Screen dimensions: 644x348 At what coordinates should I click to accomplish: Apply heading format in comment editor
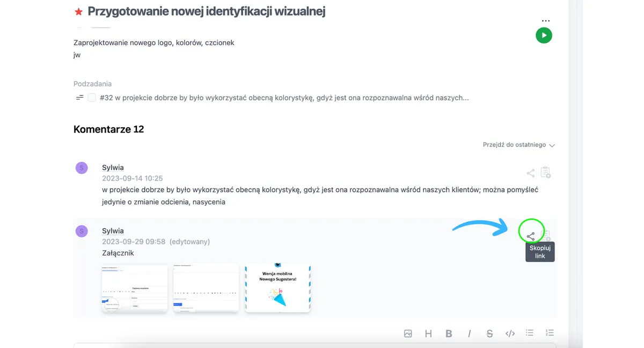pos(428,334)
